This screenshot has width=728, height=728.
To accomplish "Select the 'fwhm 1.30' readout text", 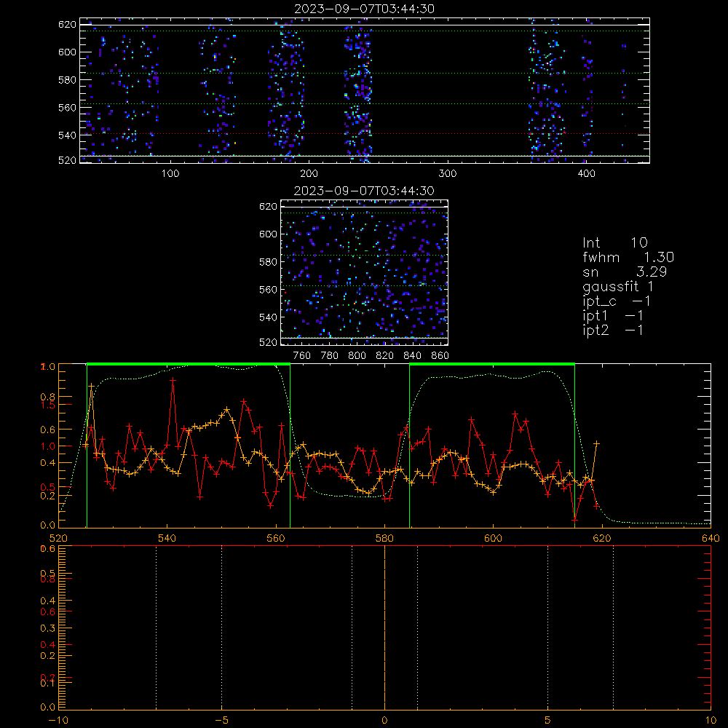I will pyautogui.click(x=628, y=257).
